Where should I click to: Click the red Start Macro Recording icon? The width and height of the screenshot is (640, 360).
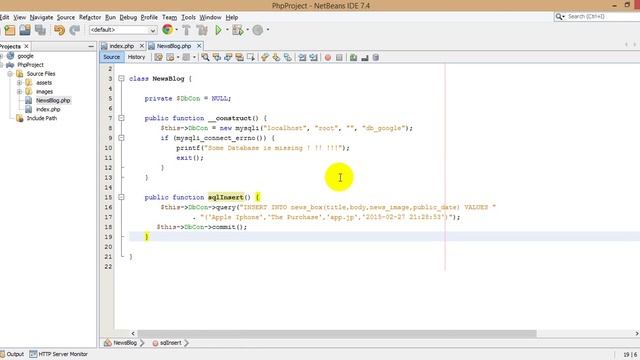tap(328, 58)
